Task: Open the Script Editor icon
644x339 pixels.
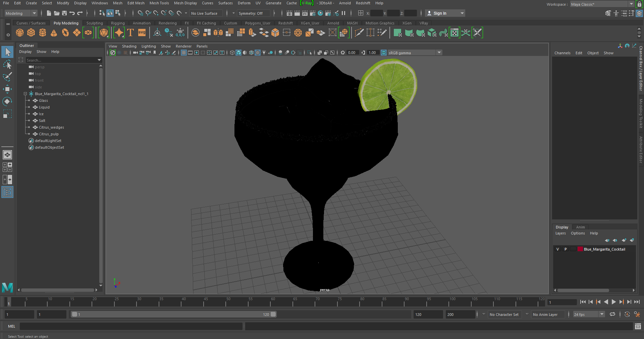Action: click(638, 326)
